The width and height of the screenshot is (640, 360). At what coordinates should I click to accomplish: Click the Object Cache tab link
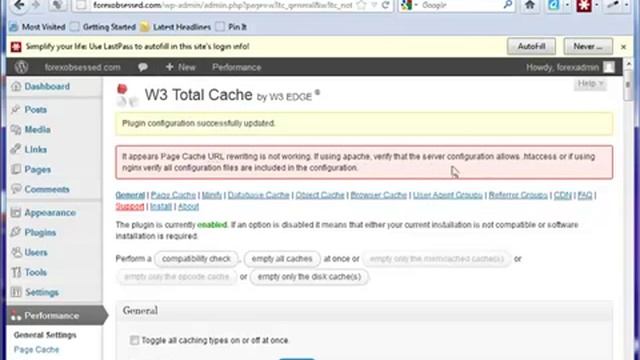pos(320,195)
